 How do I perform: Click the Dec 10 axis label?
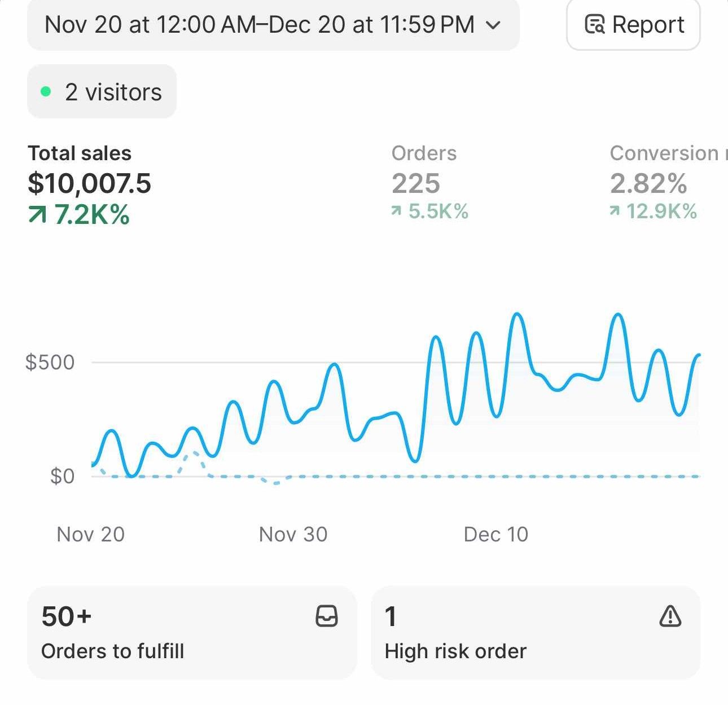[x=495, y=534]
